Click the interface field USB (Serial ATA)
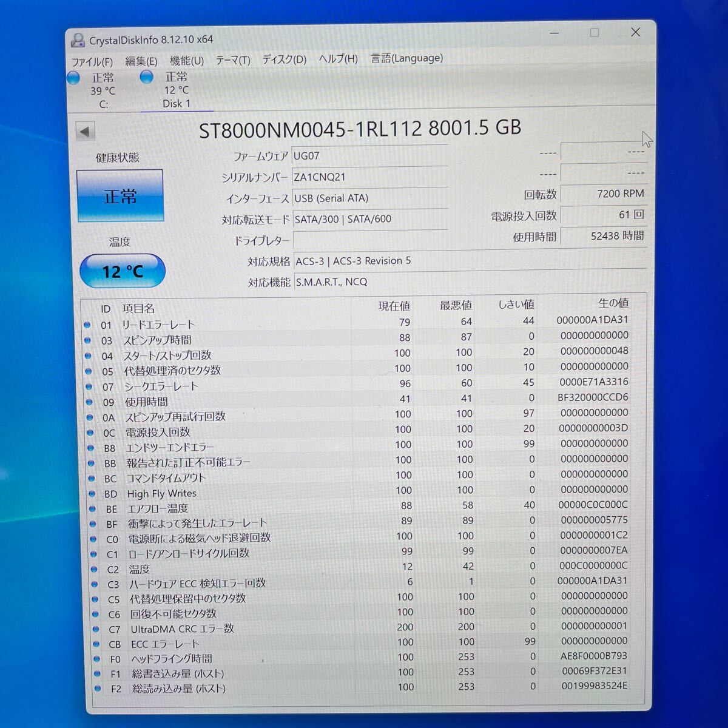 coord(370,198)
